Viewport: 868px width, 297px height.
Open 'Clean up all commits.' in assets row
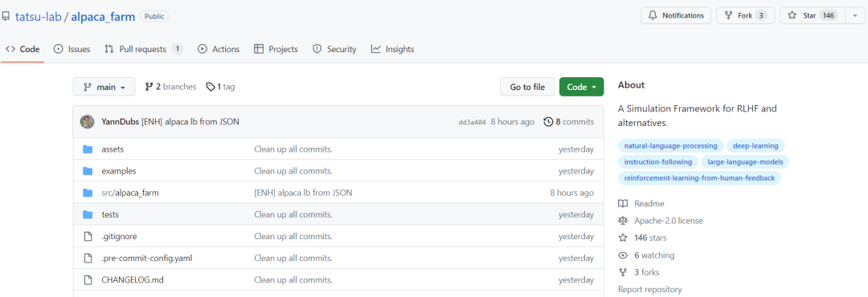[x=293, y=149]
